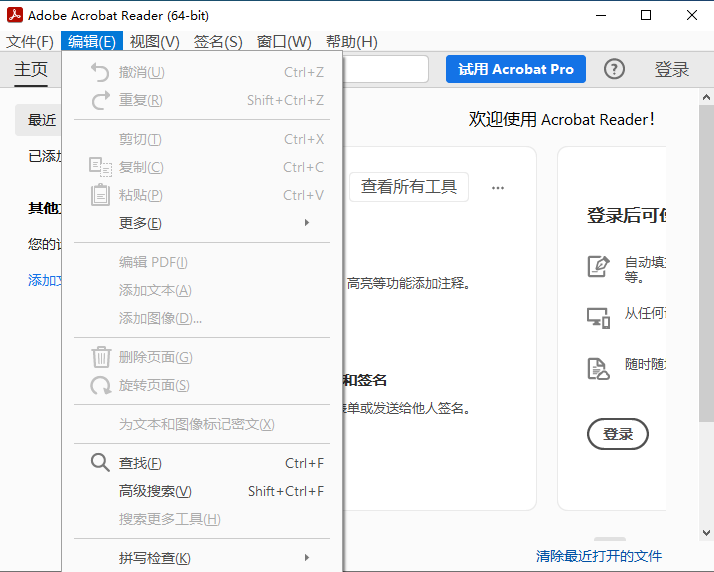The height and width of the screenshot is (572, 714).
Task: Choose 高级搜索(V) menu entry
Action: coord(202,491)
